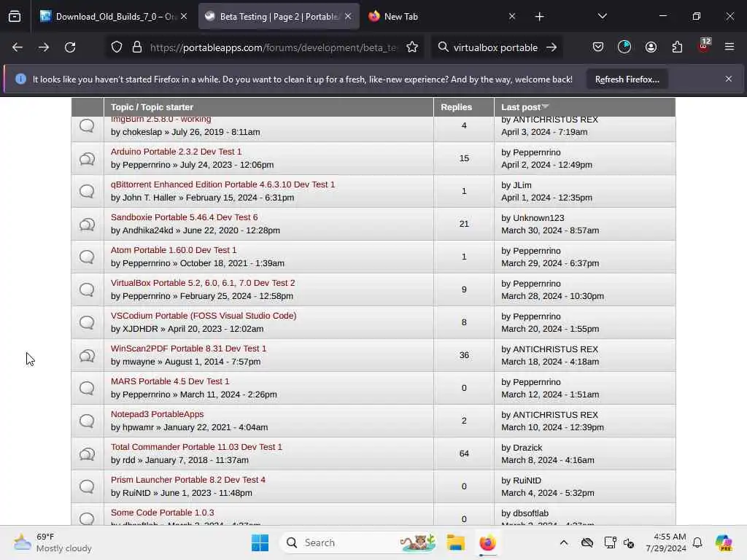Click the Firefox taskbar icon
Viewport: 747px width, 560px height.
coord(487,542)
